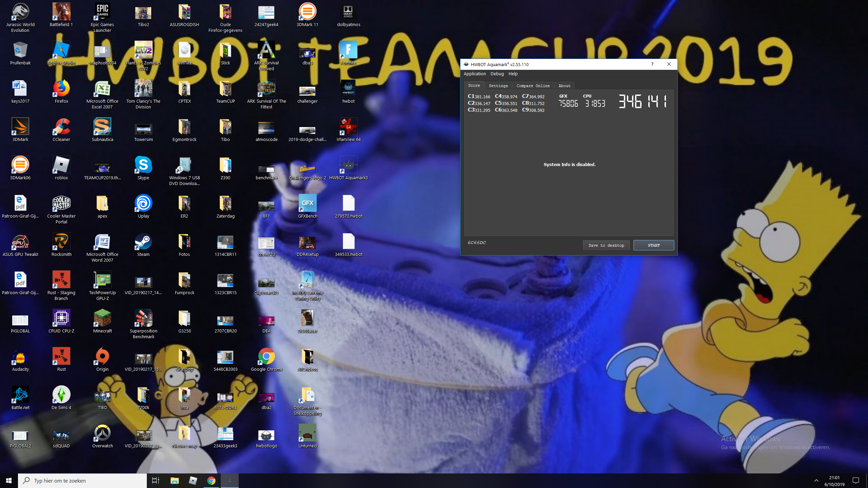868x488 pixels.
Task: Click the Cooler Master Portal icon
Action: pos(61,209)
